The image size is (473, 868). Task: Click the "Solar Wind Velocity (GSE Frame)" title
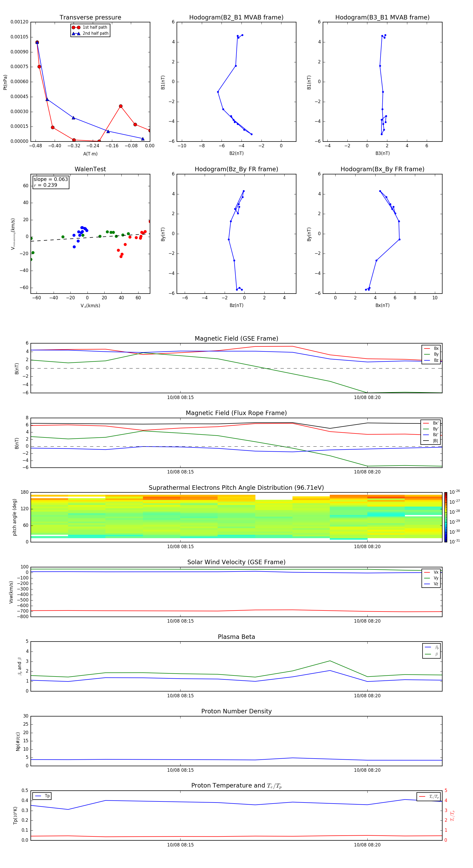coord(236,562)
